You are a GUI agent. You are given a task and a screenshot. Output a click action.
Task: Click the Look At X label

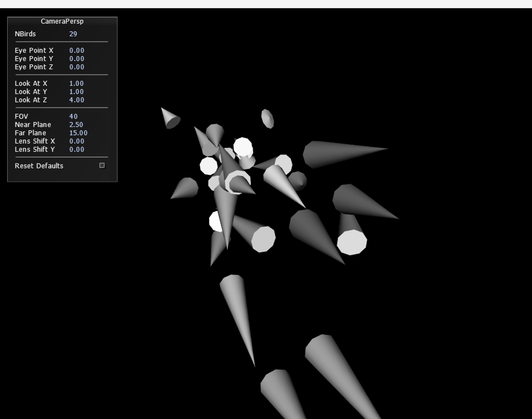(x=31, y=83)
